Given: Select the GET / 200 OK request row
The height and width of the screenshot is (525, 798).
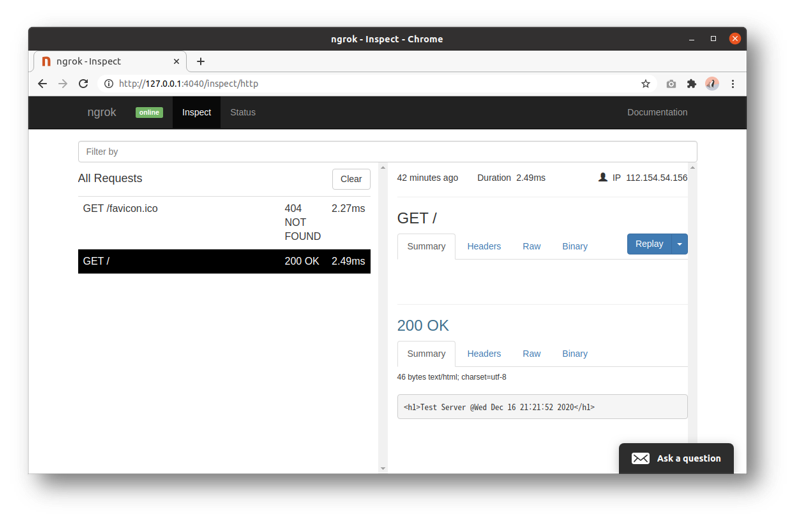Looking at the screenshot, I should point(224,261).
